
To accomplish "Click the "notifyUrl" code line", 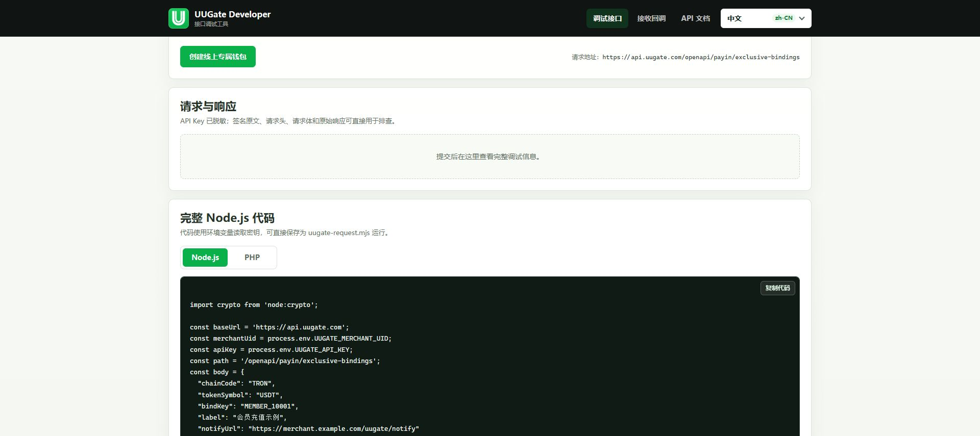I will (x=308, y=429).
